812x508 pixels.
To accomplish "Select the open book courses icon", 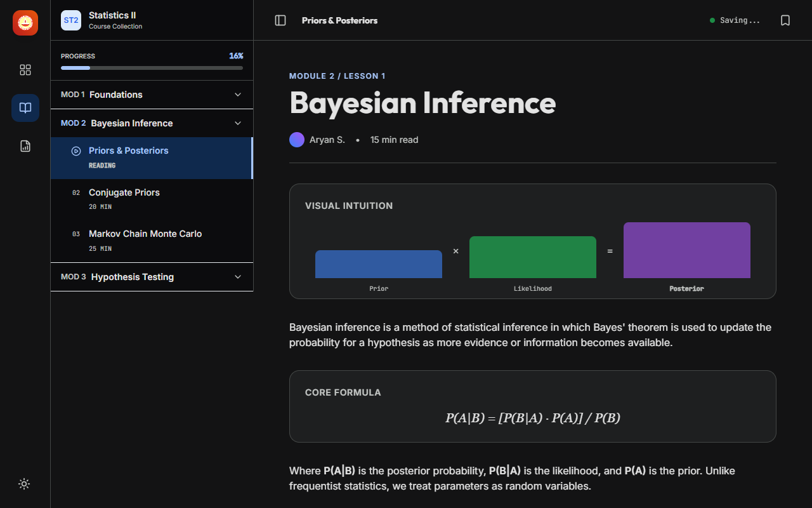I will pyautogui.click(x=25, y=108).
